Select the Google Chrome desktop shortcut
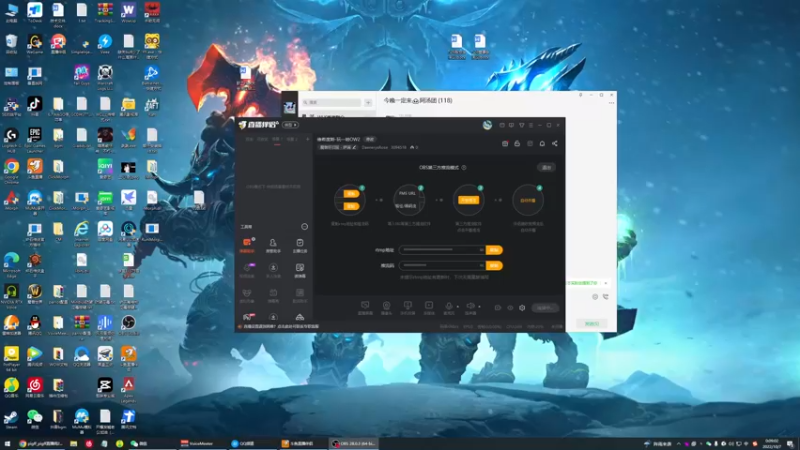The height and width of the screenshot is (450, 800). coord(11,171)
